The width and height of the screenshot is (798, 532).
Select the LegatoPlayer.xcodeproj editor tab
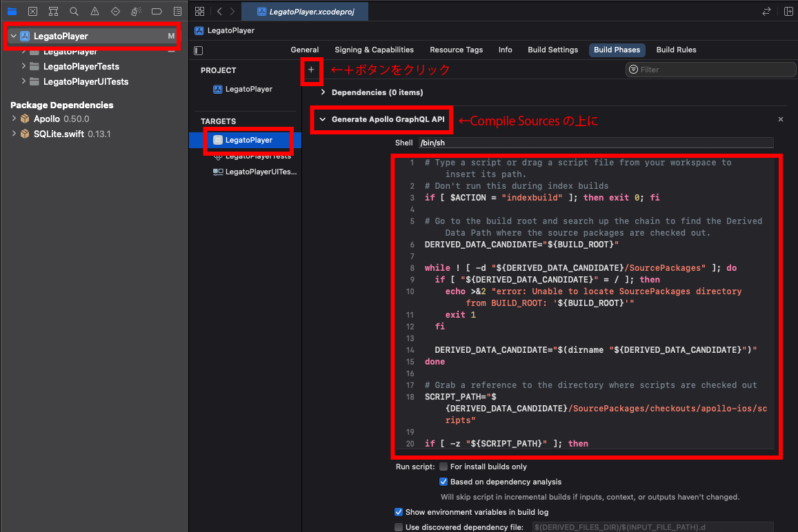pos(305,11)
